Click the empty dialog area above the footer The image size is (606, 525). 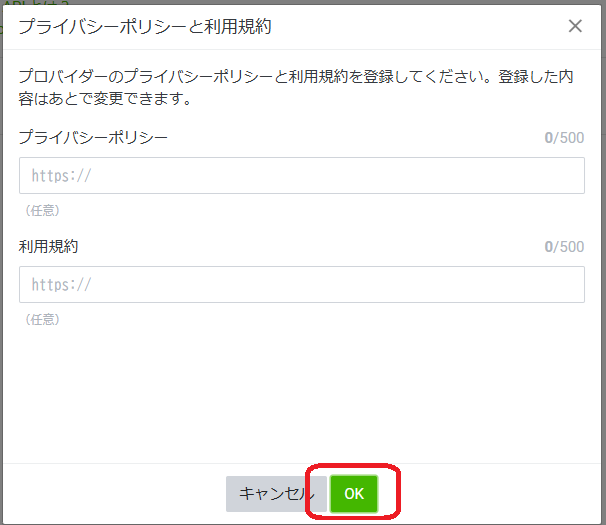coord(301,394)
